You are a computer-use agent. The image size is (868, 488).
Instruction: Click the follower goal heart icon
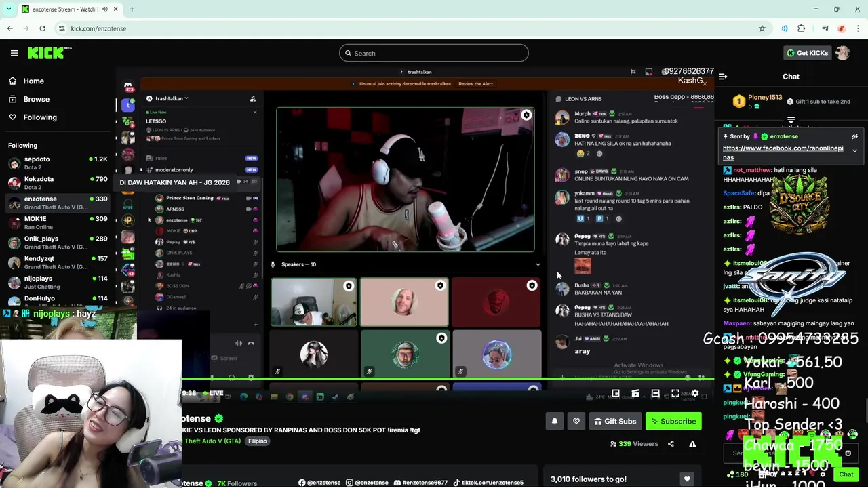(687, 479)
